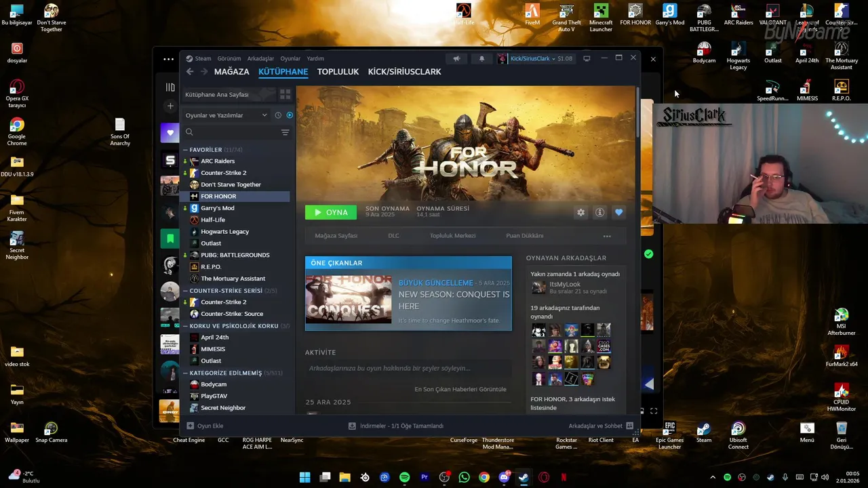This screenshot has width=868, height=488.
Task: Open the Arkadaşlar menu
Action: tap(260, 58)
